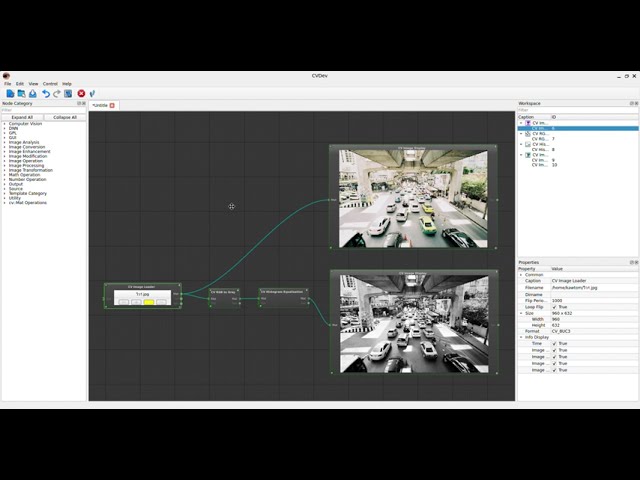Expand the Image Transformation category

[x=5, y=170]
